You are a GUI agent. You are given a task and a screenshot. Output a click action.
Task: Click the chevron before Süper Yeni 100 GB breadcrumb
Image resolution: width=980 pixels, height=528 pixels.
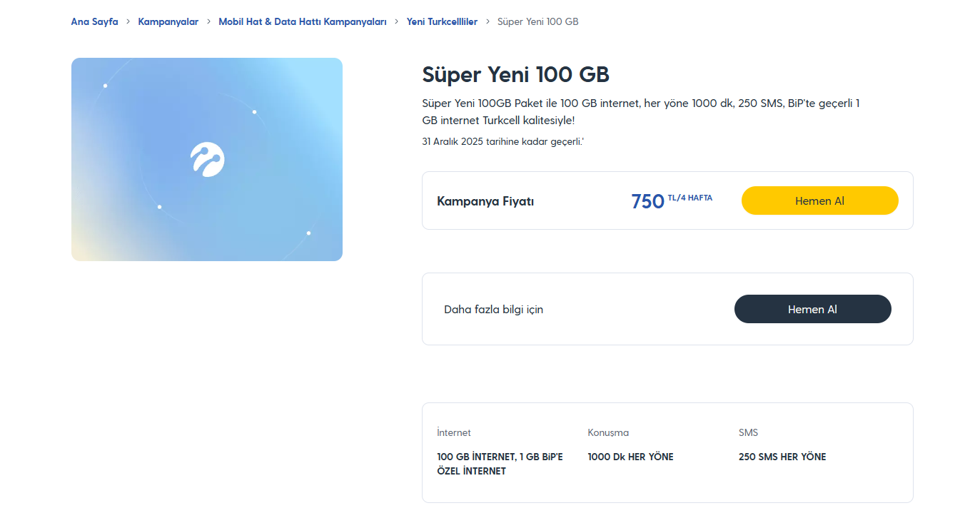488,21
